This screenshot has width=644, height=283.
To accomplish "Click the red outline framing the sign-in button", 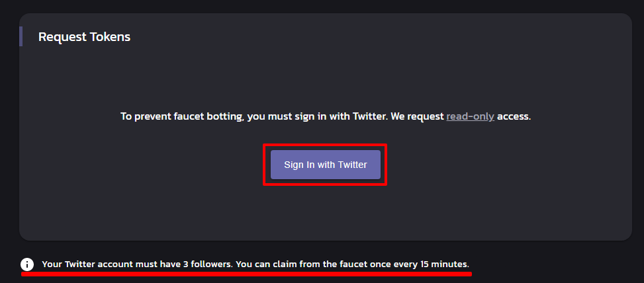I will 325,145.
